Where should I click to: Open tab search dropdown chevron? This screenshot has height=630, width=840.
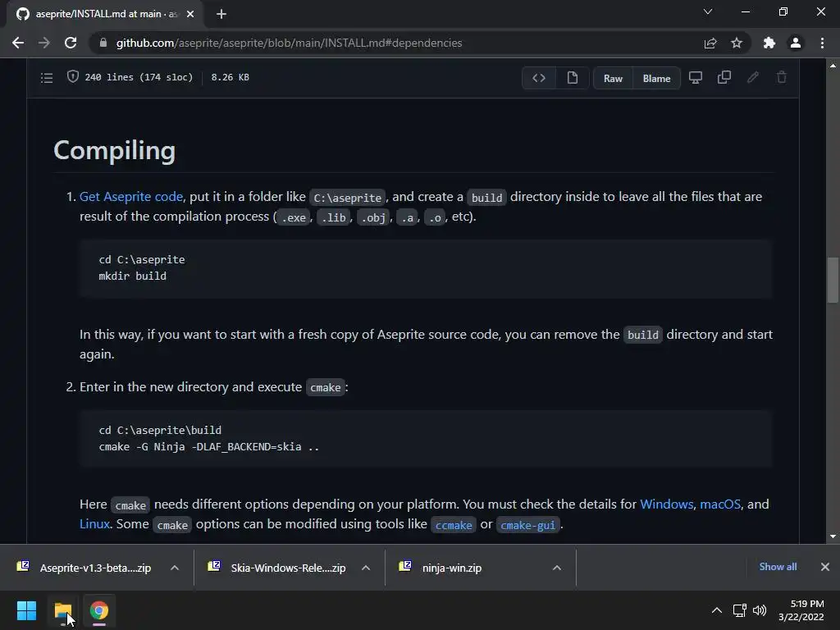(x=708, y=11)
